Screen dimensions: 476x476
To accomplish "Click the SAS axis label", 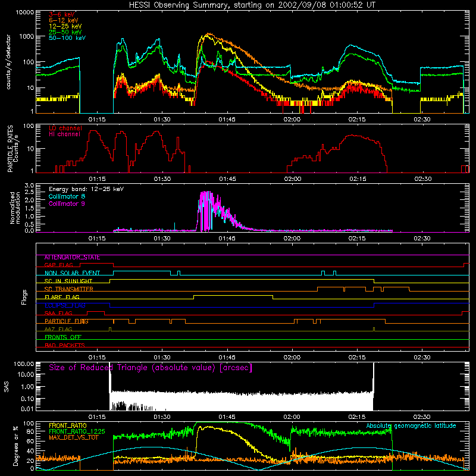I will point(7,387).
